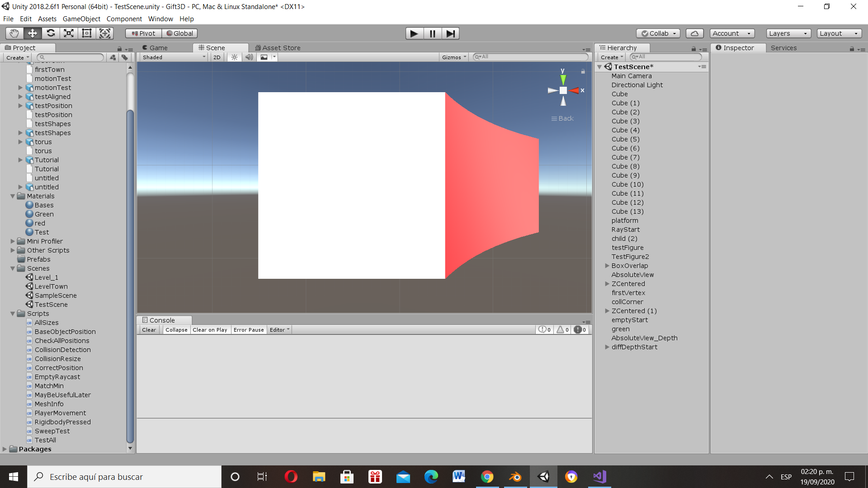Open Blender from the taskbar
Screen dimensions: 868x488
click(515, 477)
